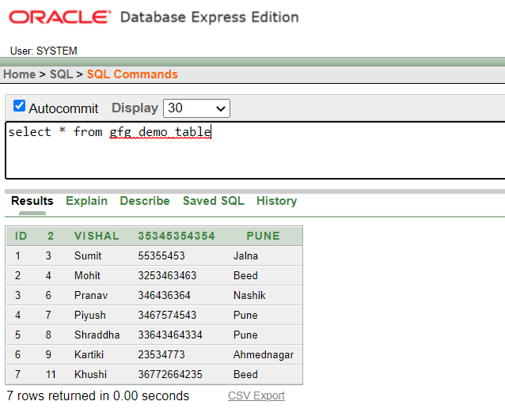The height and width of the screenshot is (420, 505).
Task: Click the Oracle logo
Action: pos(60,17)
